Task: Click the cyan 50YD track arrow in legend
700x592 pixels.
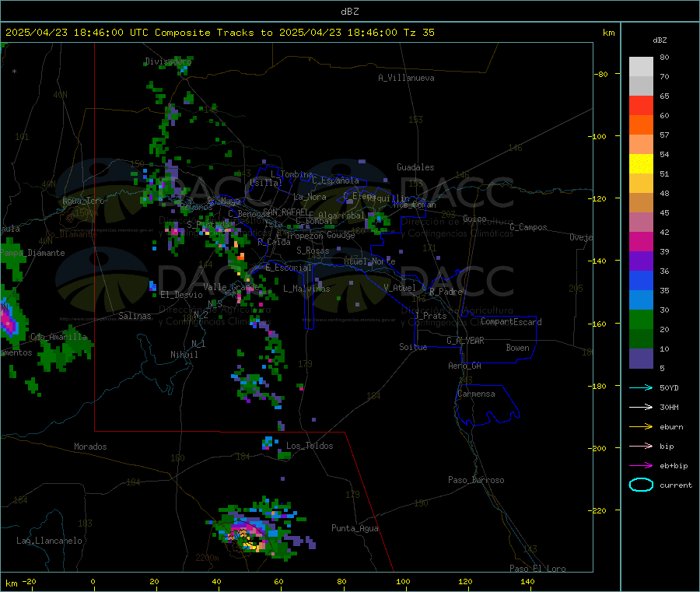Action: pyautogui.click(x=641, y=387)
